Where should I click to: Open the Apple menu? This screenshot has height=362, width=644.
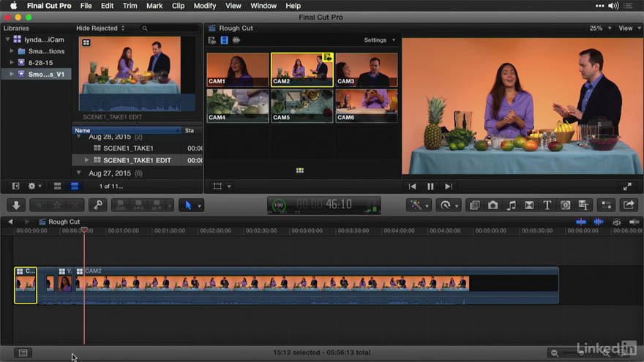click(13, 6)
